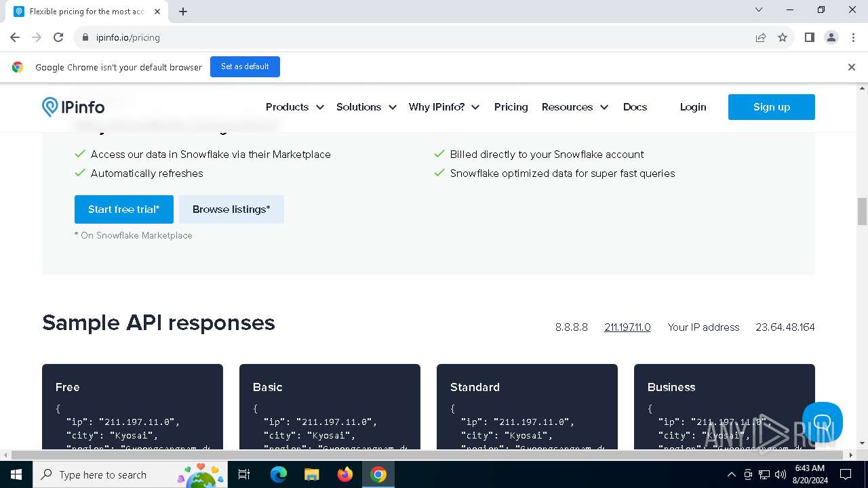The height and width of the screenshot is (488, 868).
Task: Click the Basic plan response card
Action: point(330,407)
